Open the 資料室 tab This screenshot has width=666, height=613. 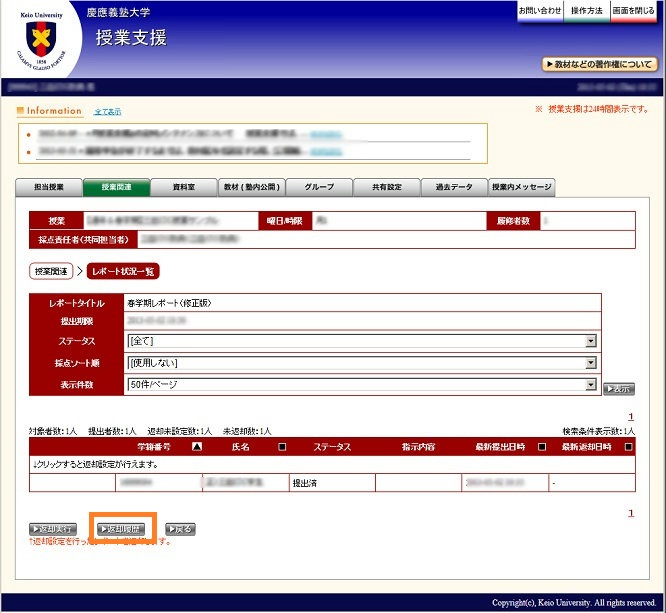coord(183,187)
